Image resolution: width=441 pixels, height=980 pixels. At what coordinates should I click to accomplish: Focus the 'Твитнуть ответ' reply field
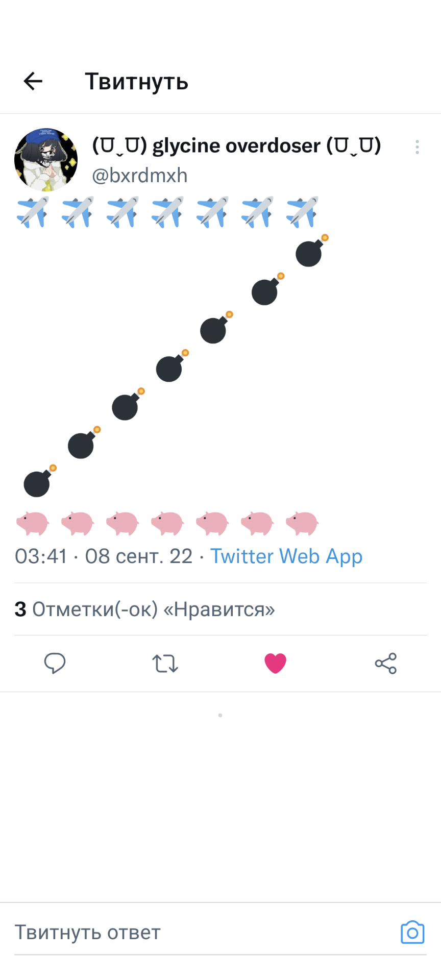204,933
